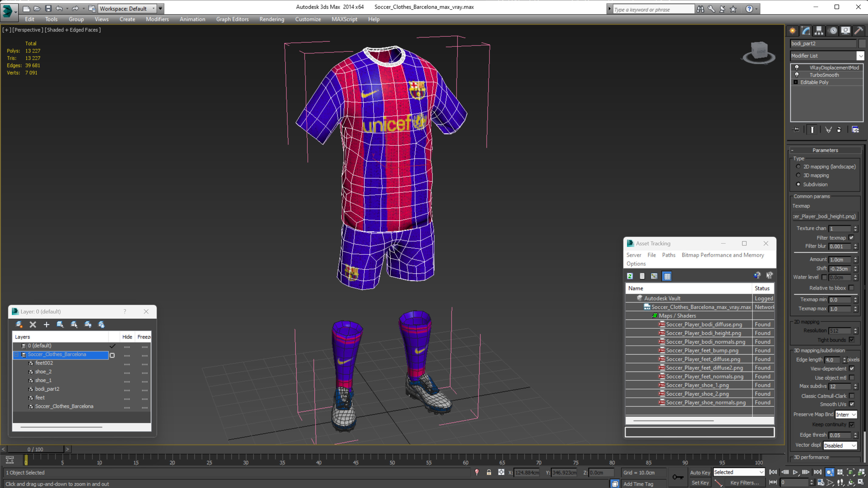Screen dimensions: 868x488
Task: Select the 3D mapping radio button
Action: tap(798, 175)
